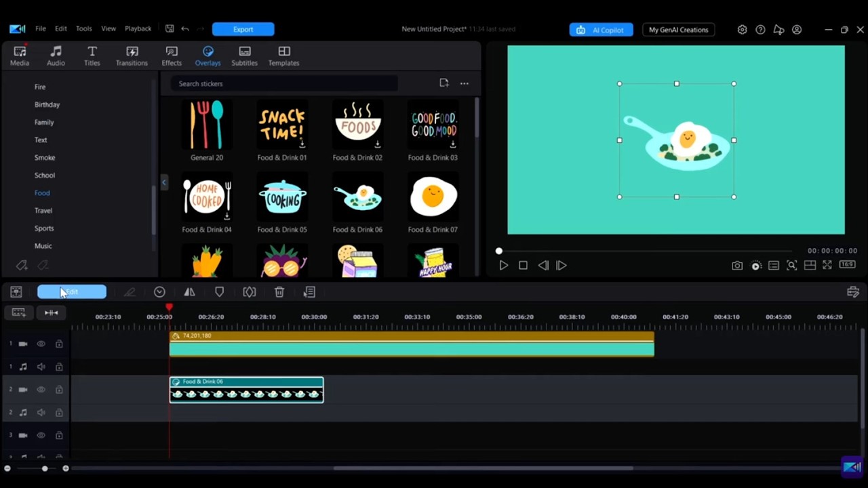Select the Birthday category
The image size is (868, 488).
[47, 104]
